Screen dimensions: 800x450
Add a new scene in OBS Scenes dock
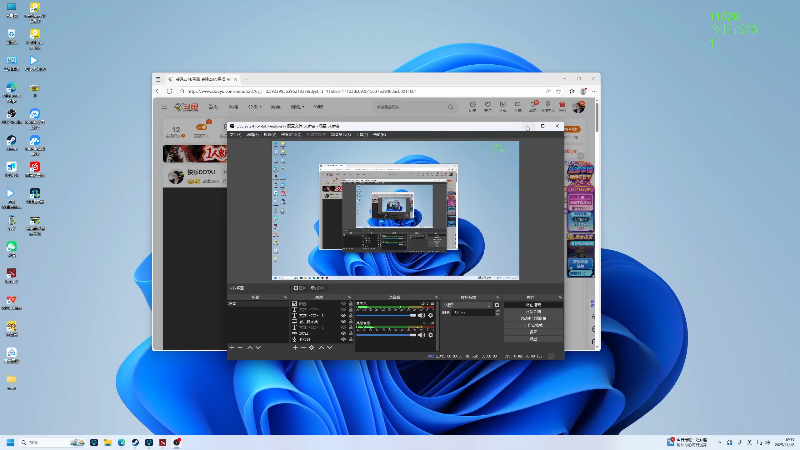pyautogui.click(x=232, y=347)
